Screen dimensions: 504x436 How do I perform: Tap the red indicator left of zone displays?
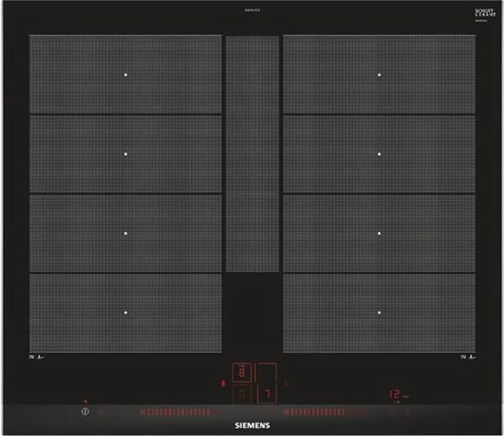click(223, 383)
